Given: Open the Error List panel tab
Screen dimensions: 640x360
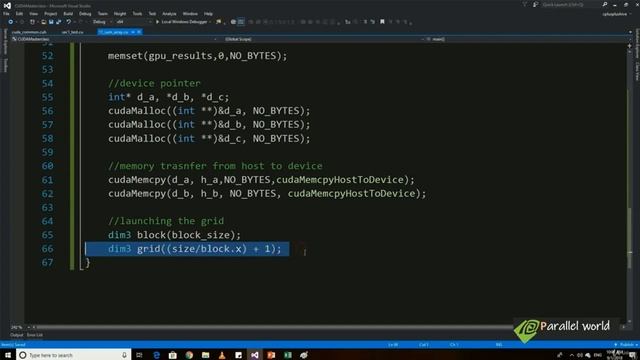Looking at the screenshot, I should (x=35, y=335).
